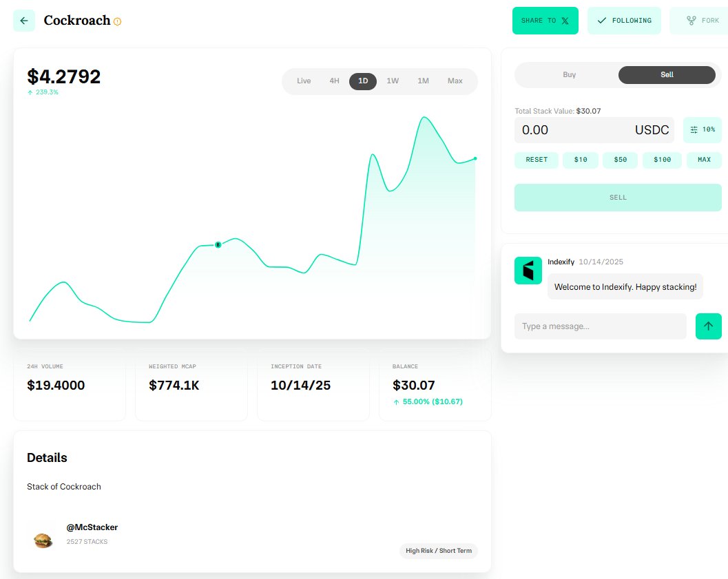Click the Indexify avatar in chat
Viewport: 728px width, 579px height.
click(x=528, y=271)
